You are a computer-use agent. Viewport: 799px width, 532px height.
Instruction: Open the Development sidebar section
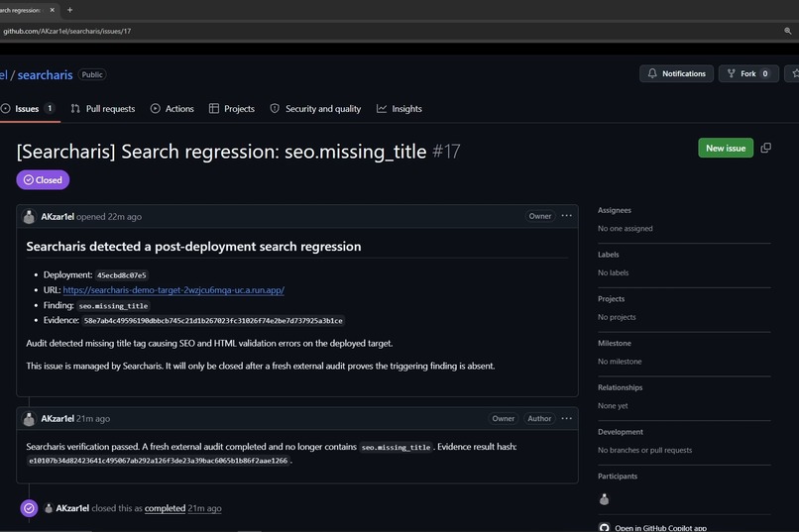click(x=621, y=432)
